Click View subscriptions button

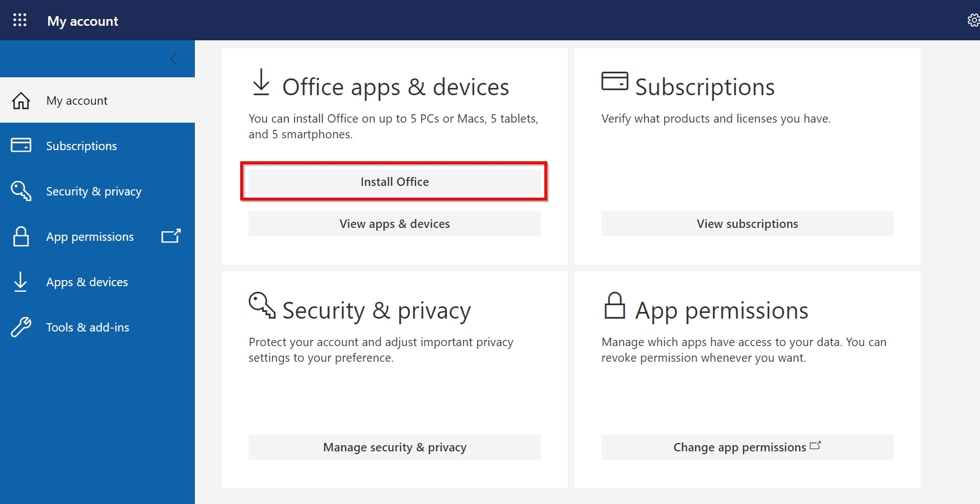click(x=748, y=224)
